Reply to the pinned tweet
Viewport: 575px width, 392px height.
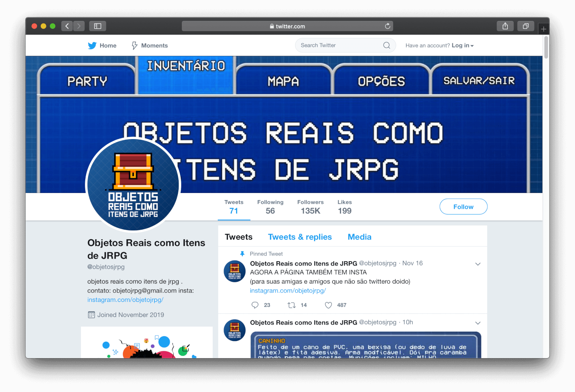point(255,305)
